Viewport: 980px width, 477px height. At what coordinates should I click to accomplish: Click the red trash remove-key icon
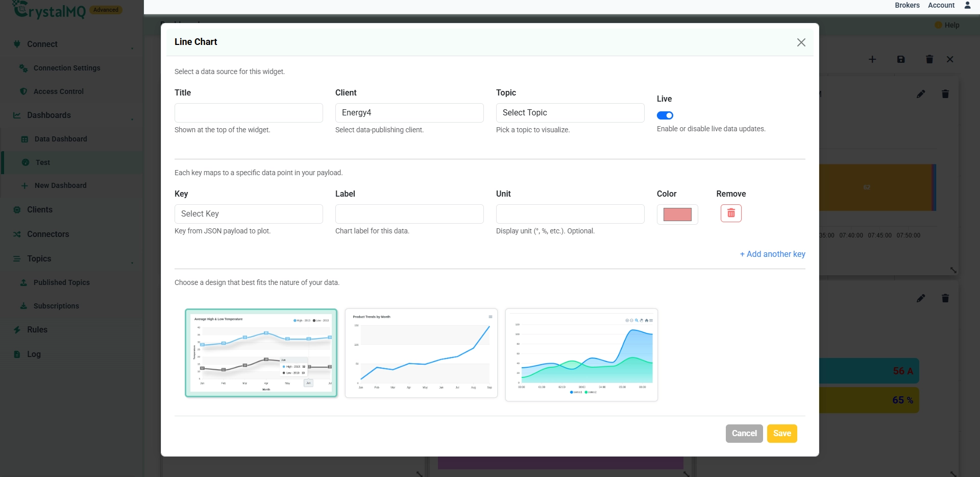tap(731, 213)
